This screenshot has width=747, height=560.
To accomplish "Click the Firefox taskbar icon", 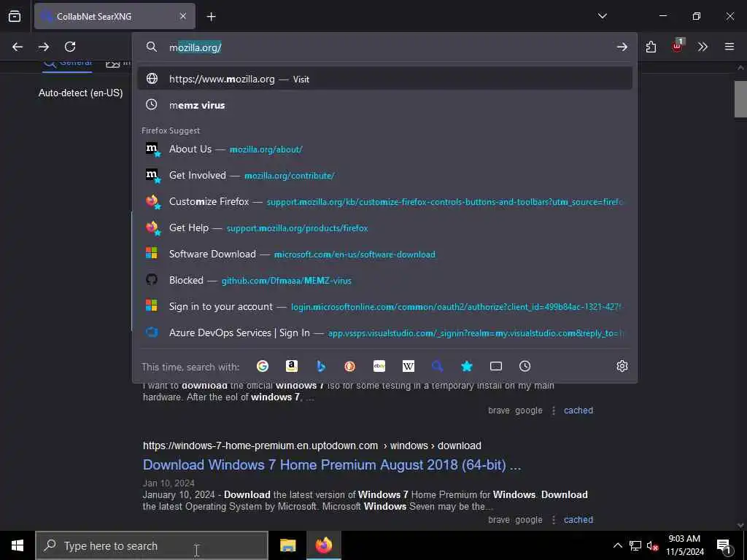I will click(x=323, y=545).
